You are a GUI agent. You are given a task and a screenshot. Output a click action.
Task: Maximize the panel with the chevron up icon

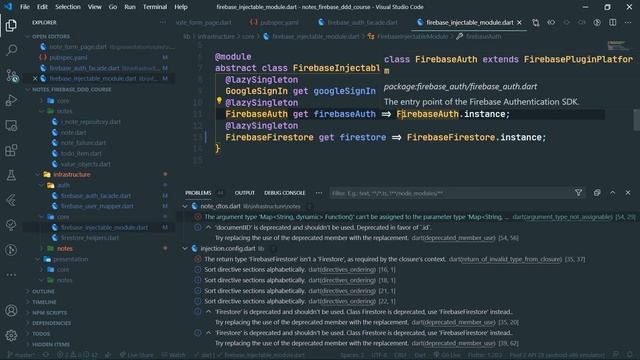pyautogui.click(x=612, y=193)
